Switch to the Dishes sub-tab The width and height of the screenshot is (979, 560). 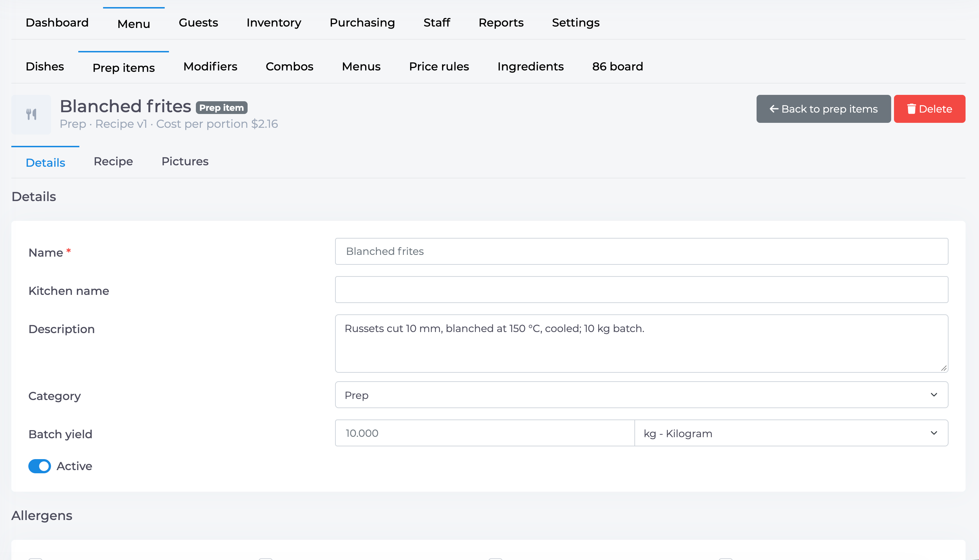point(45,67)
